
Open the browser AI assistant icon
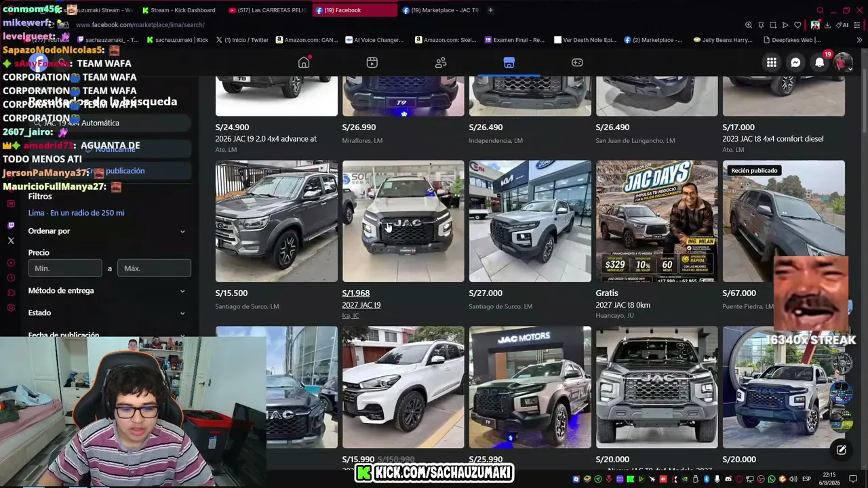click(x=844, y=25)
